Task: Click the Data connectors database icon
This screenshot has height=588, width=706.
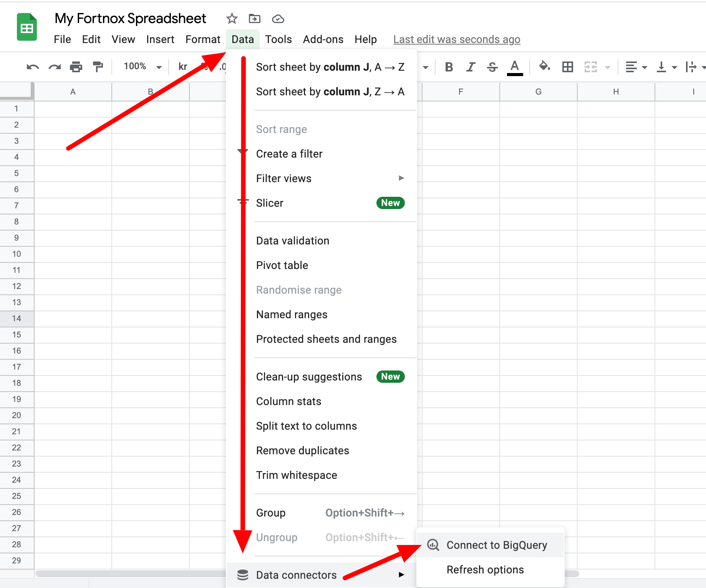Action: click(x=243, y=575)
